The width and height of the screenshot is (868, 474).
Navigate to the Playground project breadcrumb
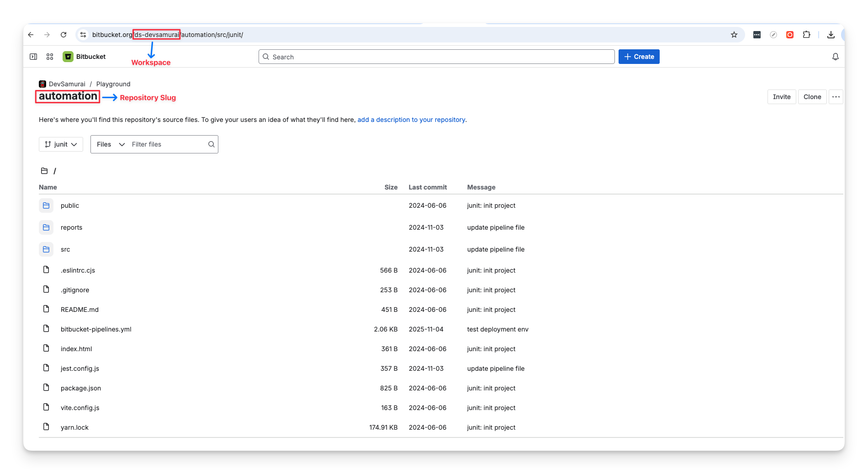coord(113,84)
